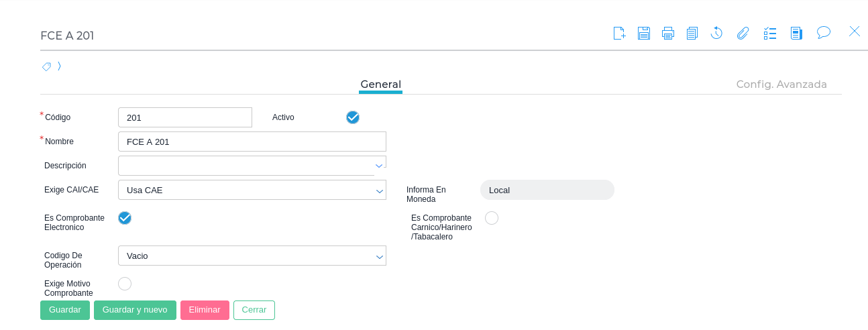Click the paperclip attachments icon
Image resolution: width=868 pixels, height=330 pixels.
743,33
